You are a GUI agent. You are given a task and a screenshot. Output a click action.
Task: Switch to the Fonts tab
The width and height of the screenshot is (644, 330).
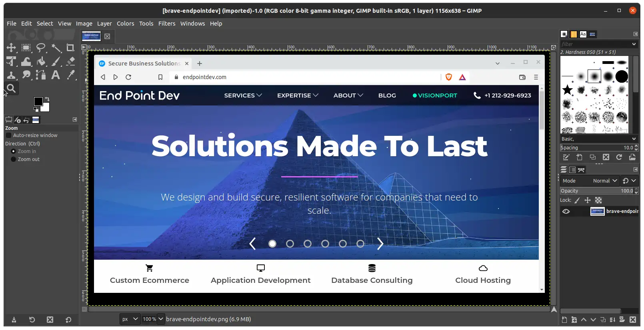click(x=583, y=34)
